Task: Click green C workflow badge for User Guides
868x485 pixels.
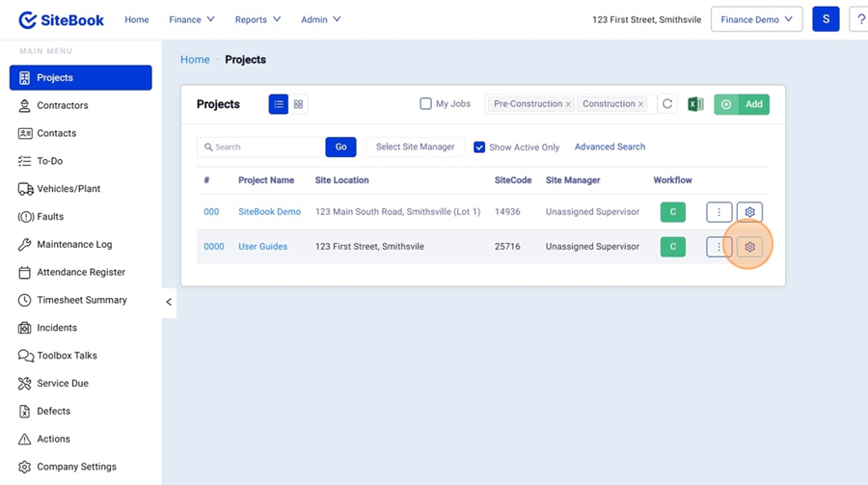Action: click(x=672, y=247)
